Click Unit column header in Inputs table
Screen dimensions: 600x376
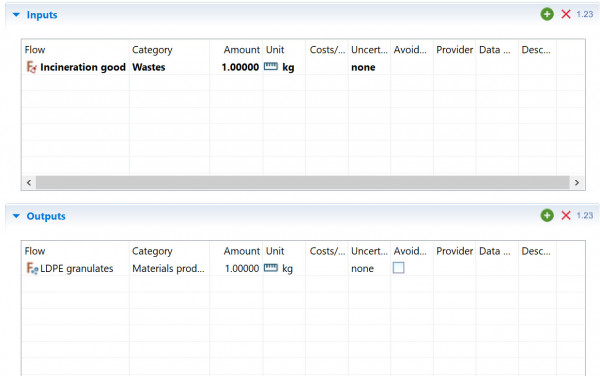tap(275, 50)
